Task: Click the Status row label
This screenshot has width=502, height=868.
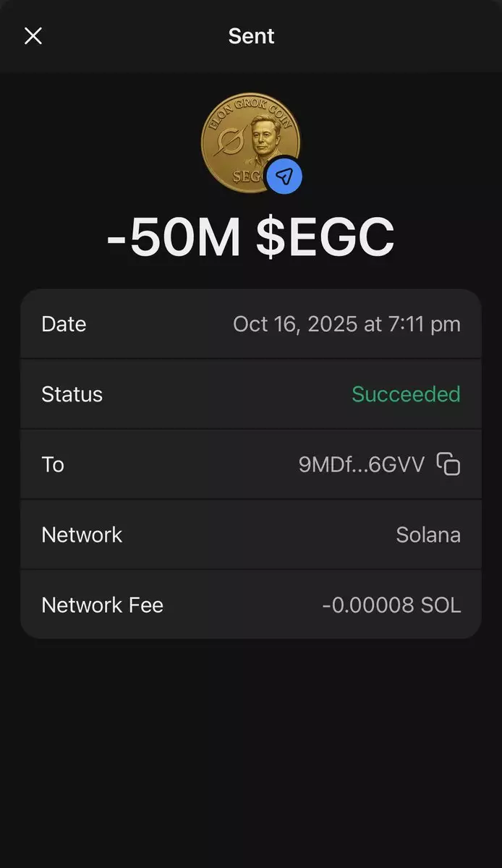Action: click(72, 394)
